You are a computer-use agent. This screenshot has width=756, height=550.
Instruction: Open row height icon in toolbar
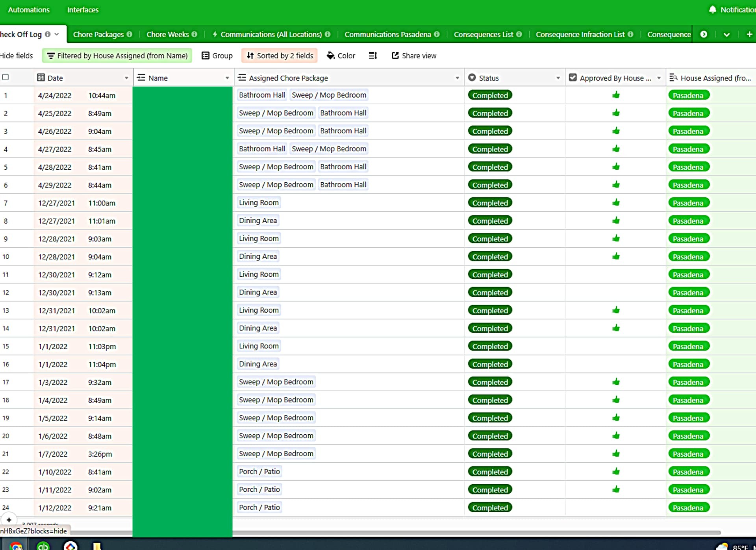(x=372, y=56)
